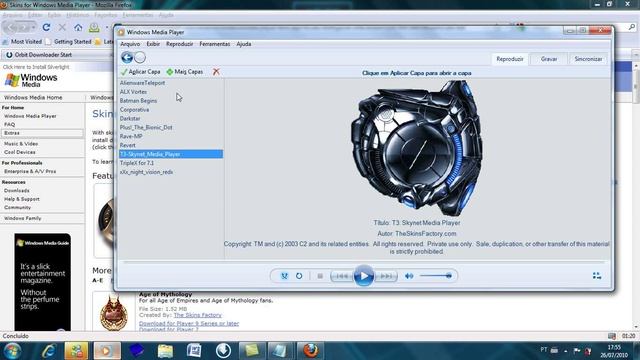Skip to next track in player
640x360 pixels.
click(386, 276)
